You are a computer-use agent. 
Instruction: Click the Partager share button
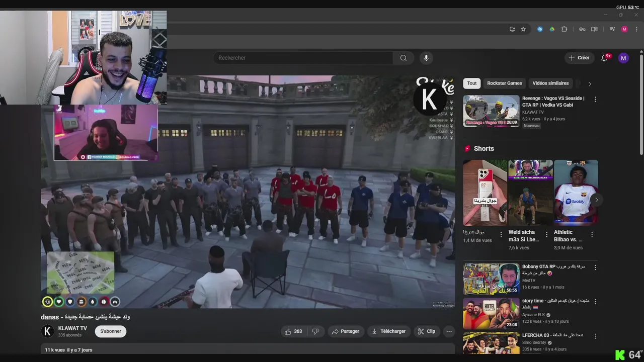pyautogui.click(x=346, y=331)
